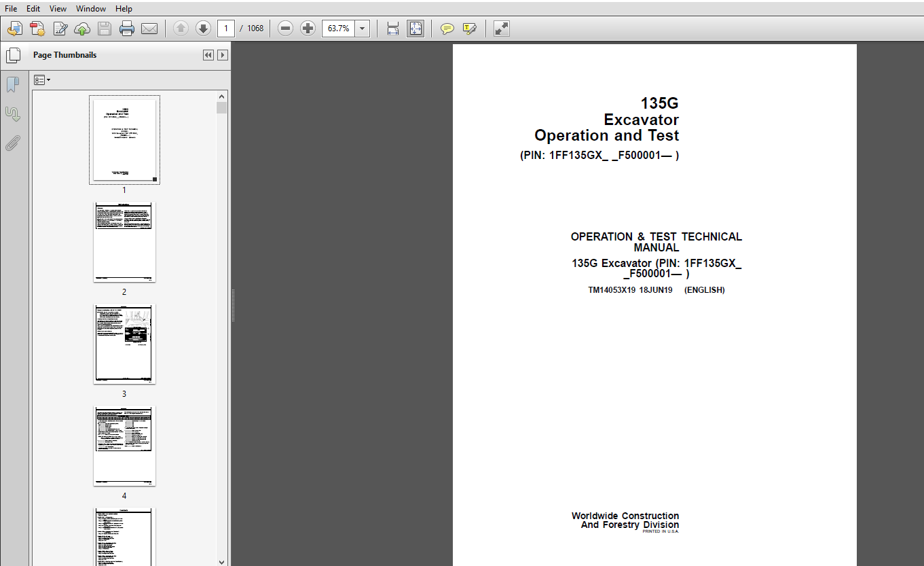This screenshot has width=924, height=566.
Task: Click the total page count 1068
Action: [x=255, y=29]
